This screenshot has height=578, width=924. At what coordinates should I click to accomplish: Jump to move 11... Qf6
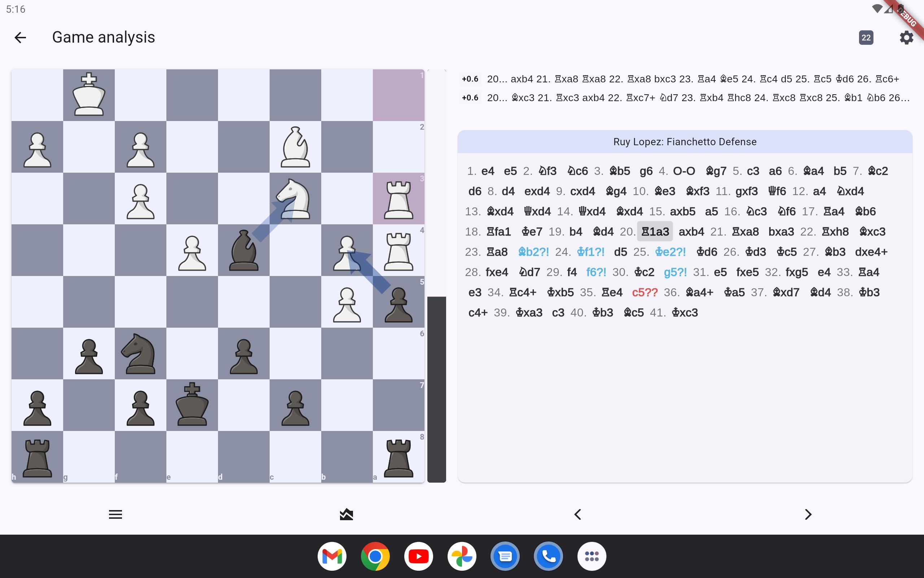[x=777, y=191]
